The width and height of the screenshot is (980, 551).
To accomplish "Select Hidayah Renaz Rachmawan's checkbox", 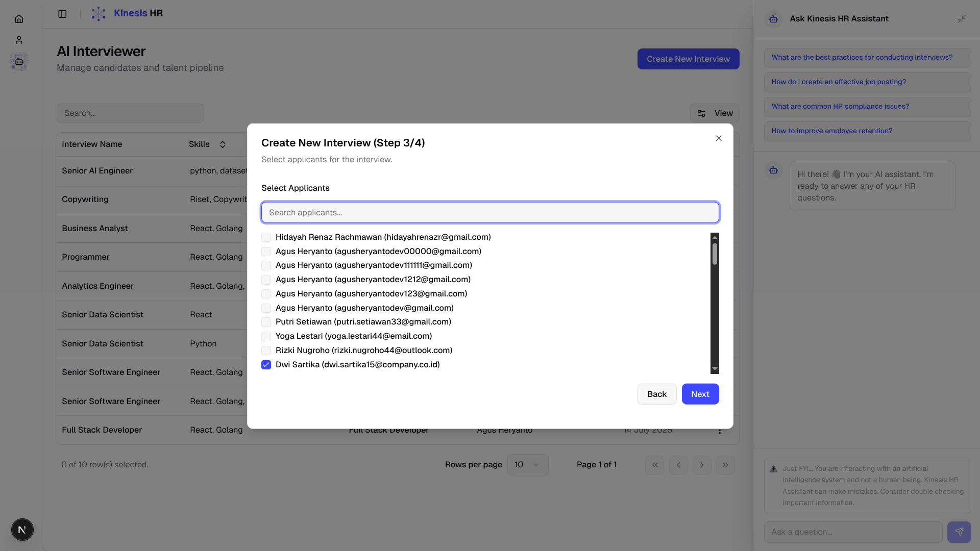I will (266, 237).
